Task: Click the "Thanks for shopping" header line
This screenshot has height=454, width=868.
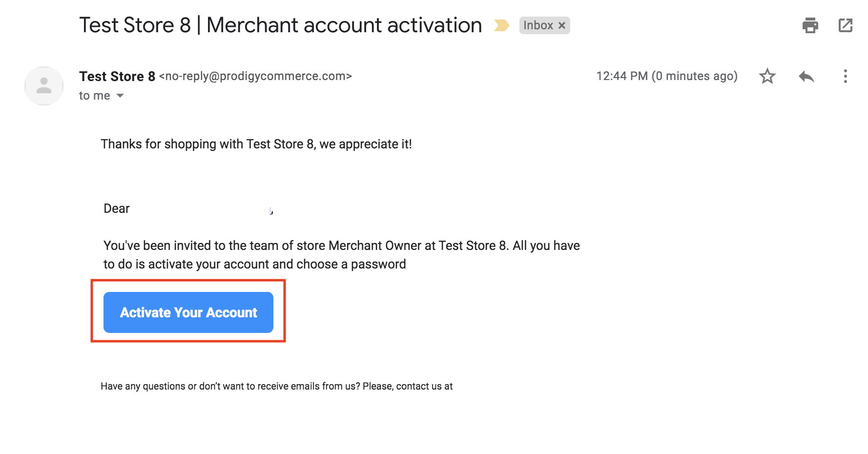Action: [x=256, y=144]
